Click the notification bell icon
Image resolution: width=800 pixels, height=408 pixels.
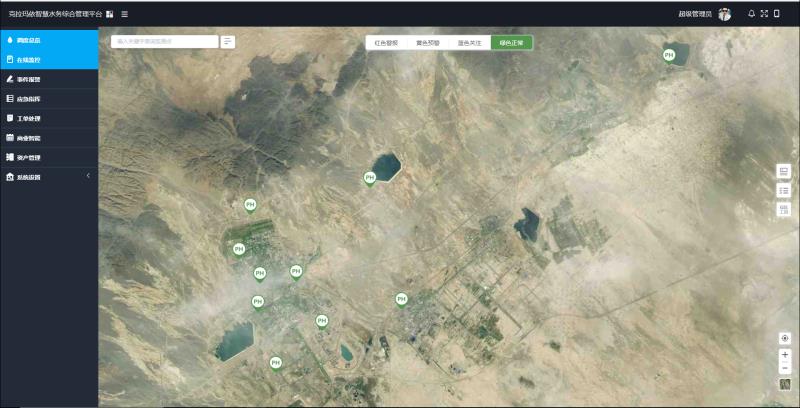pos(751,14)
